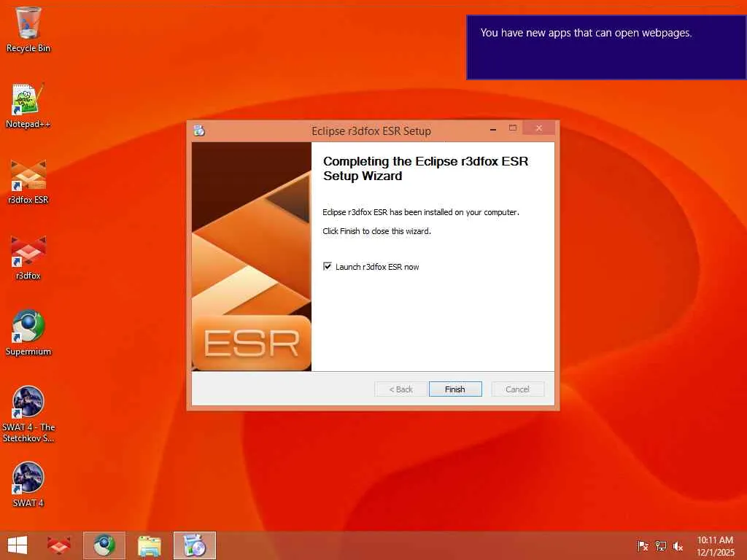
Task: Click the setup window title bar icon
Action: point(199,130)
